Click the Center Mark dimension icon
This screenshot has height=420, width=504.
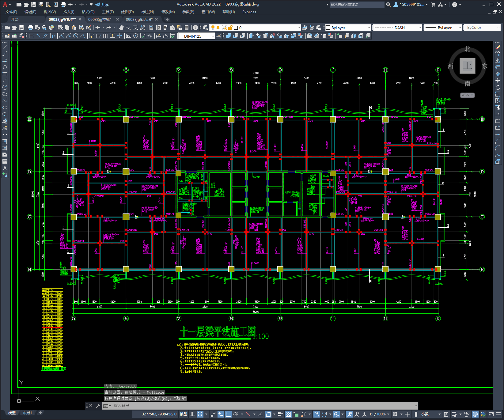click(135, 36)
